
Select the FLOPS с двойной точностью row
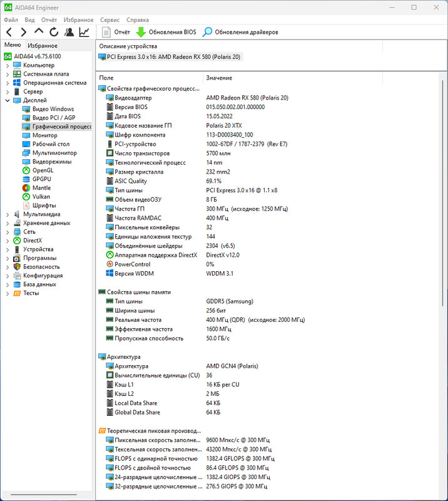click(x=188, y=468)
